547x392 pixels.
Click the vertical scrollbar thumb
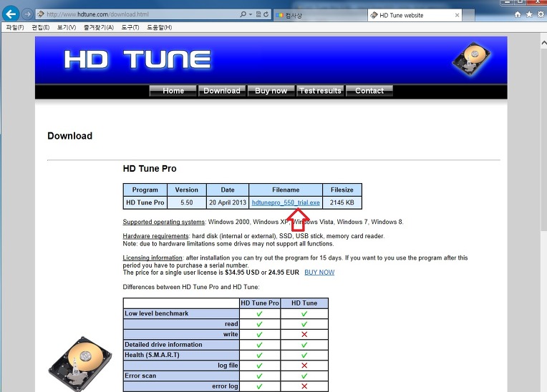[x=543, y=139]
